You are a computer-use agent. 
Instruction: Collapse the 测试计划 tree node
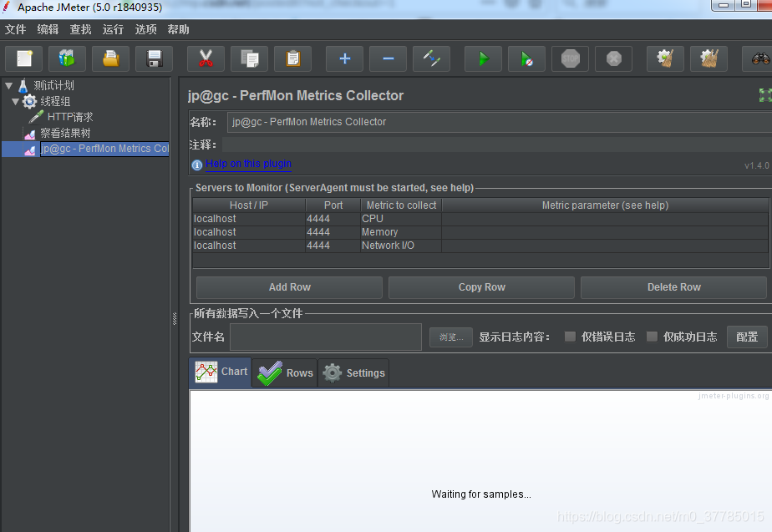[8, 86]
